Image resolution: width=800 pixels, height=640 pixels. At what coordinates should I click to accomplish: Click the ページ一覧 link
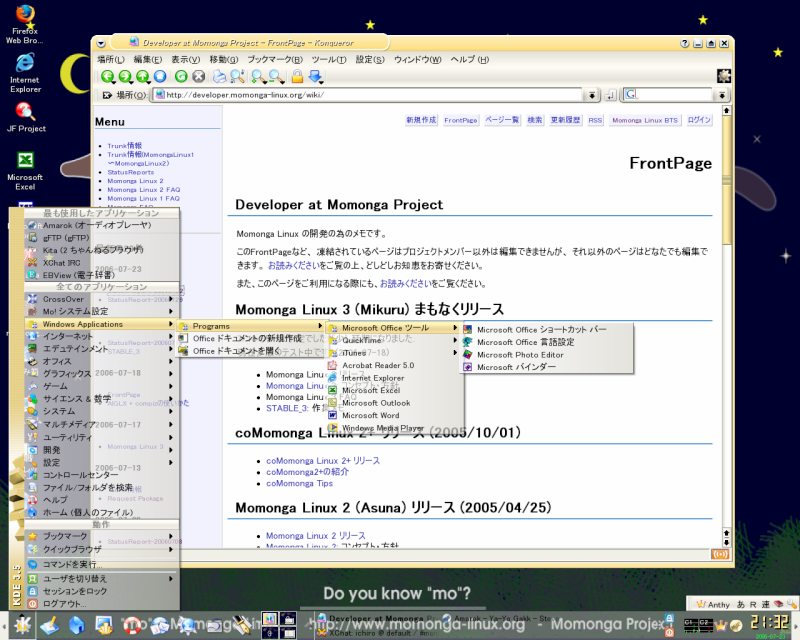pyautogui.click(x=502, y=120)
